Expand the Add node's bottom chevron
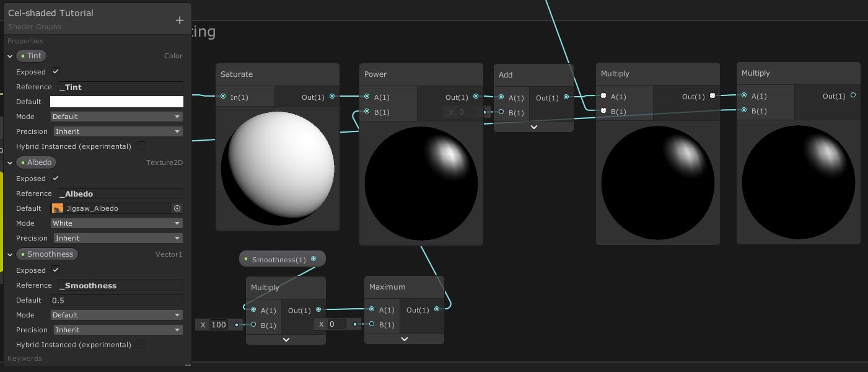 [533, 126]
